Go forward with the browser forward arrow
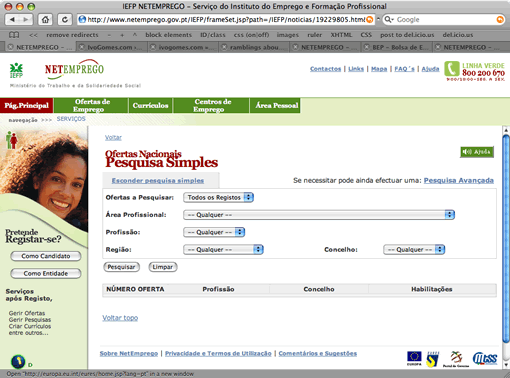 [x=26, y=20]
